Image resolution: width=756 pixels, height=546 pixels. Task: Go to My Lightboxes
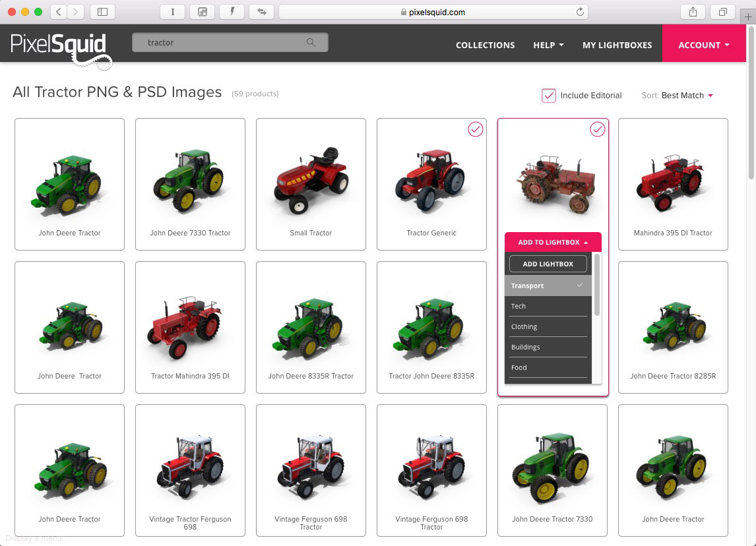pyautogui.click(x=617, y=45)
